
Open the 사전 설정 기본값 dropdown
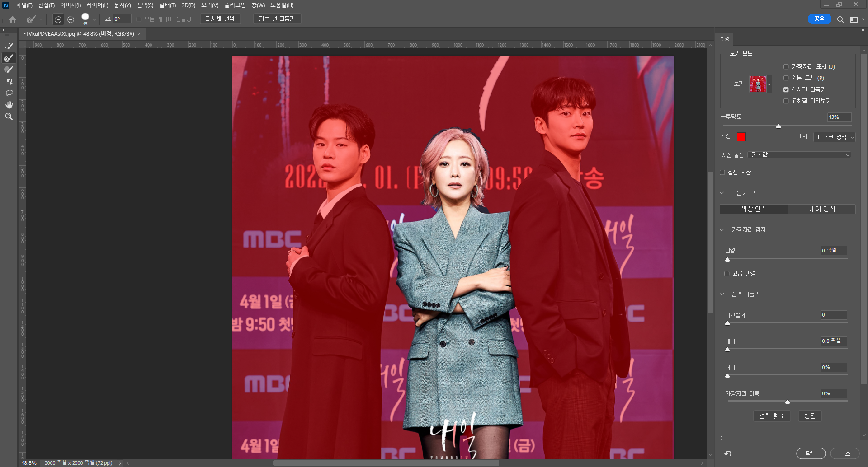click(799, 155)
